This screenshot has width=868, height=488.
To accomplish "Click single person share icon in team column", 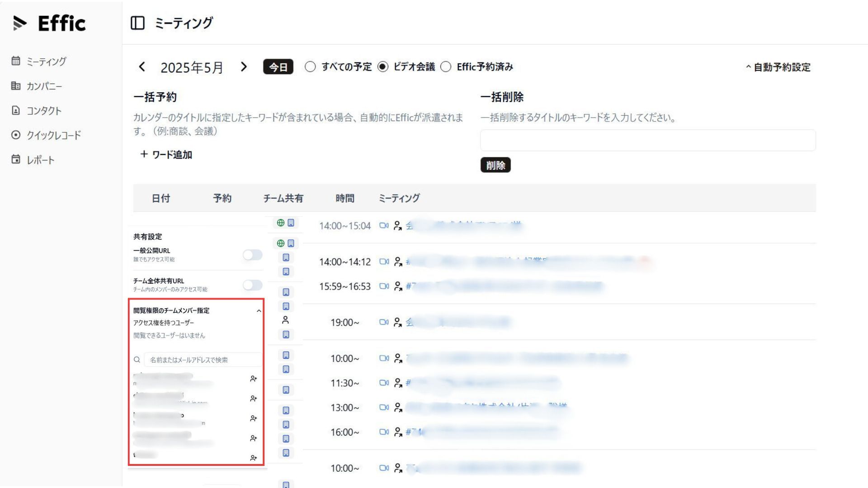I will click(x=285, y=320).
